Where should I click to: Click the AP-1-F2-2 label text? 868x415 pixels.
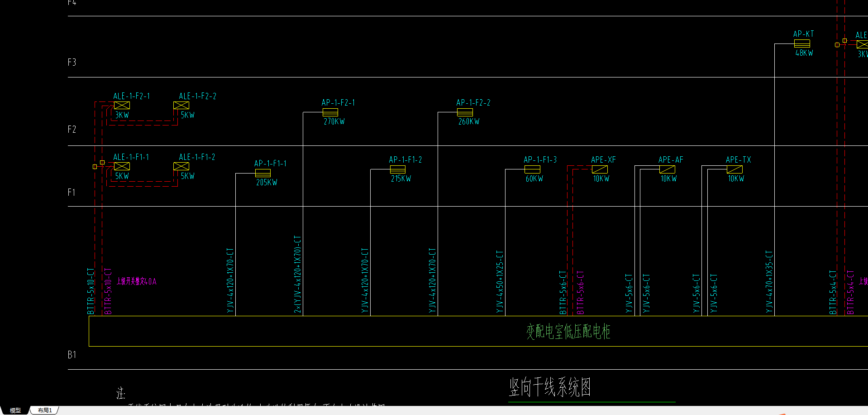473,103
